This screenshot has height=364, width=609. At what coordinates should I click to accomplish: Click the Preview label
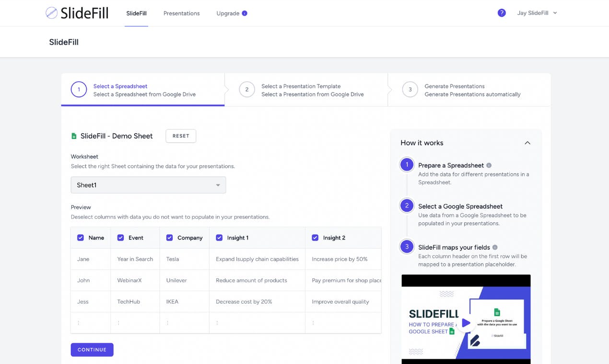(x=81, y=207)
